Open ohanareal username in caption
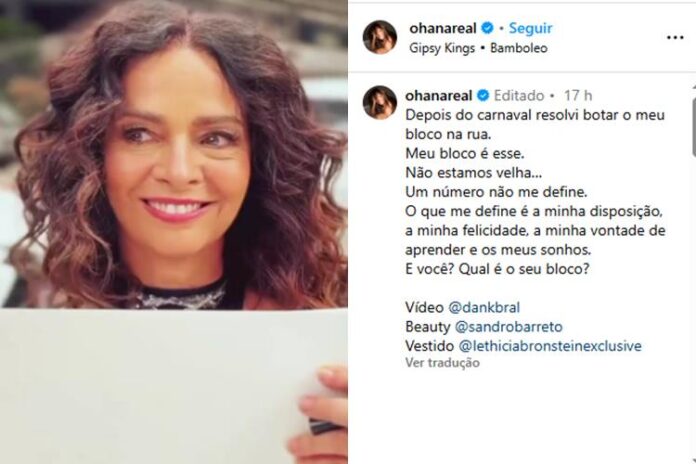 [x=439, y=95]
